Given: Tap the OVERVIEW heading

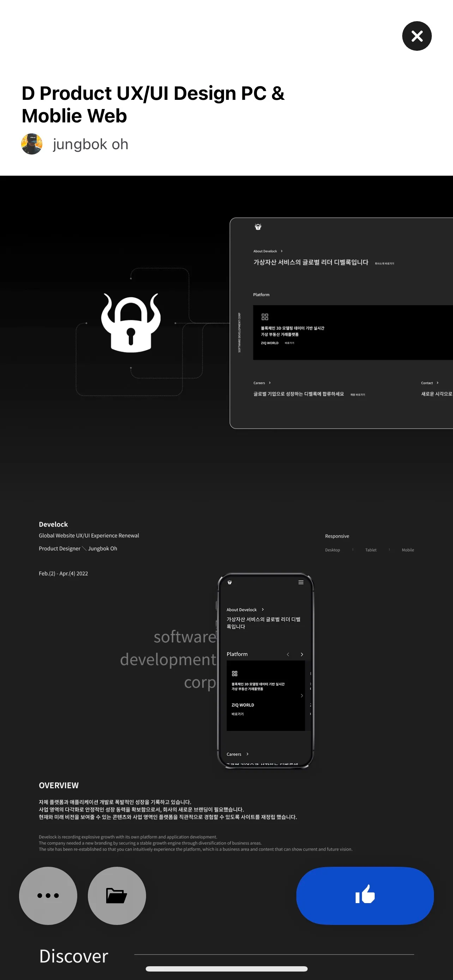Looking at the screenshot, I should 59,785.
